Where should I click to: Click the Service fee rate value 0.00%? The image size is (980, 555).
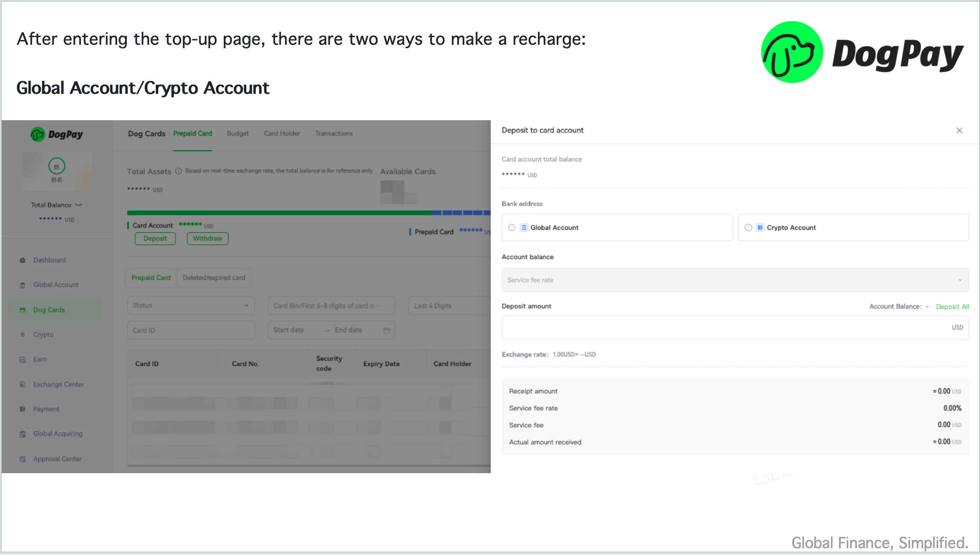(952, 408)
